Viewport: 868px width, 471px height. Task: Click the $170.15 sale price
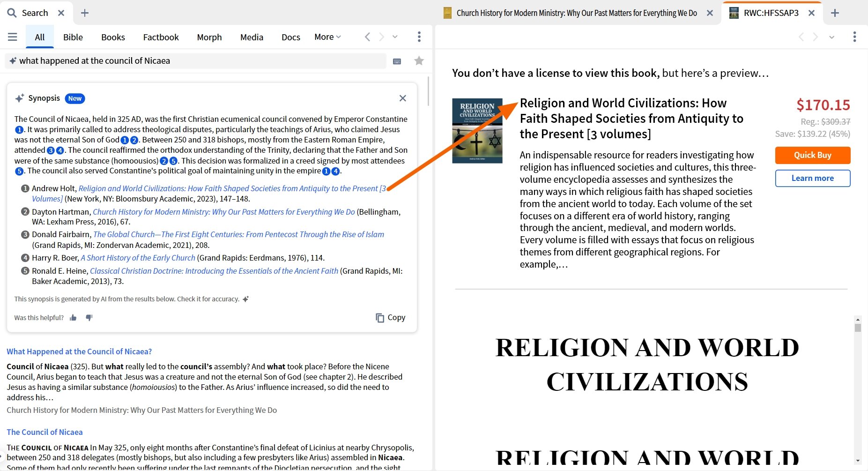(823, 105)
